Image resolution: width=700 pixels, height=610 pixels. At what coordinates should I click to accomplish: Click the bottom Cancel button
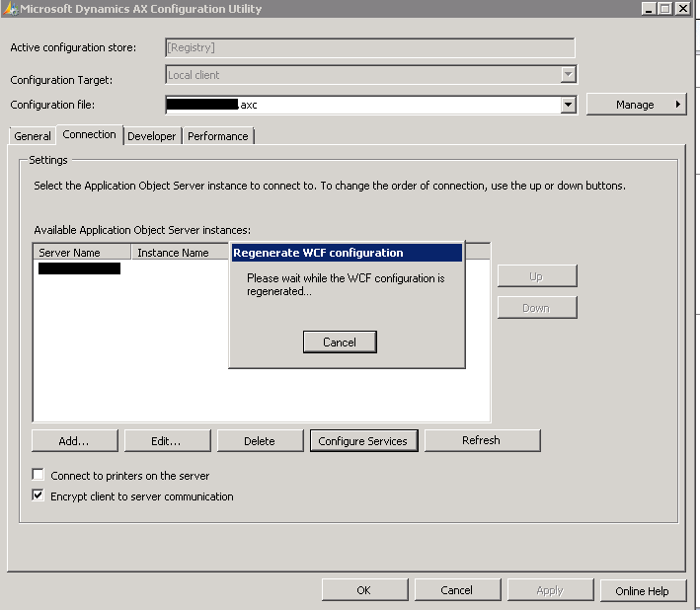tap(457, 590)
